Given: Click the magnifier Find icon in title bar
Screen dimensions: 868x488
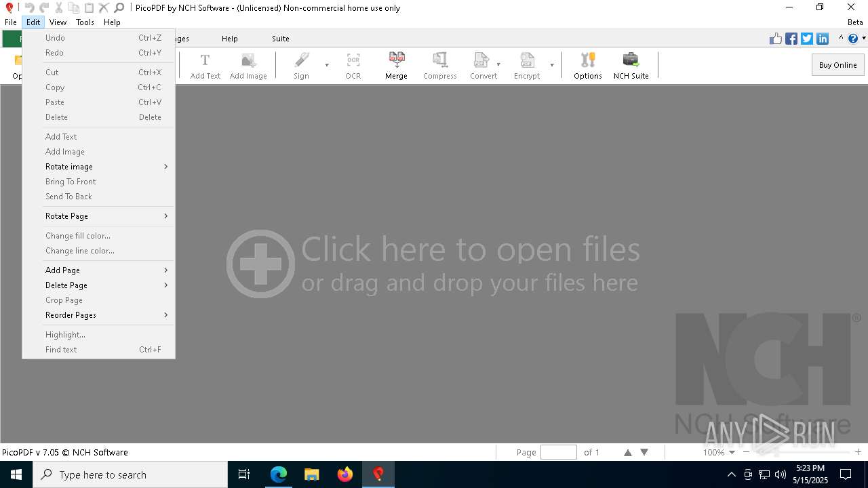Looking at the screenshot, I should pyautogui.click(x=119, y=7).
